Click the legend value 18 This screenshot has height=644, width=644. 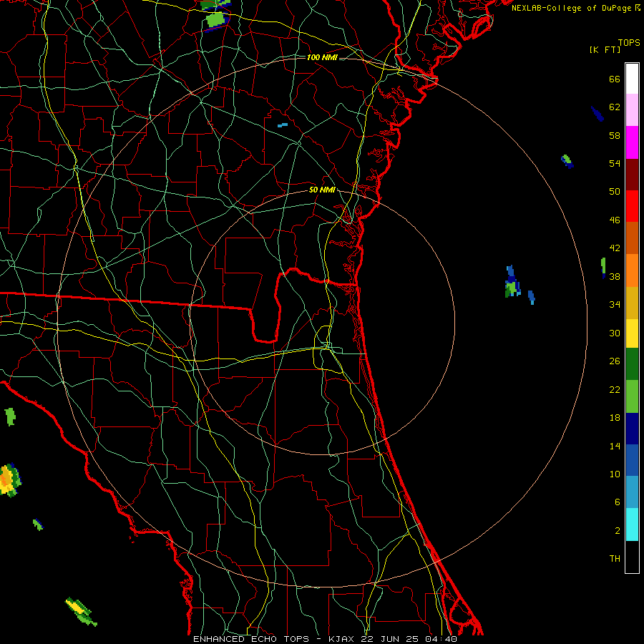coord(615,418)
